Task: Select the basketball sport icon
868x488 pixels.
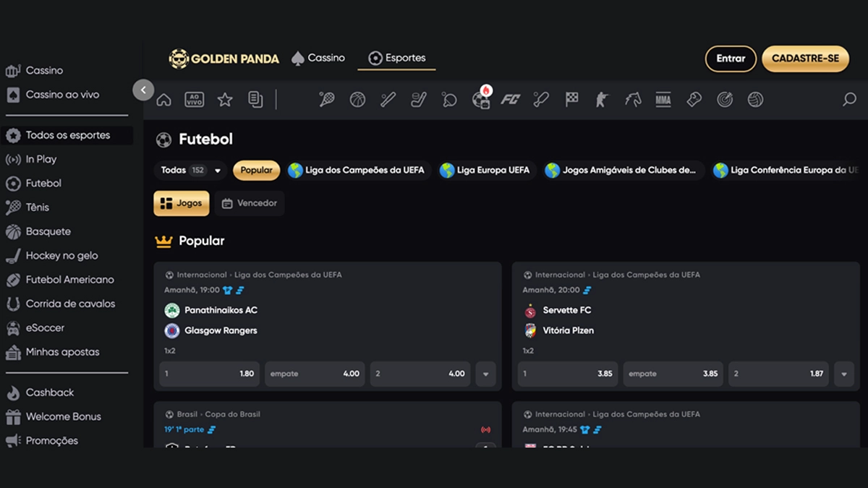Action: [x=357, y=100]
